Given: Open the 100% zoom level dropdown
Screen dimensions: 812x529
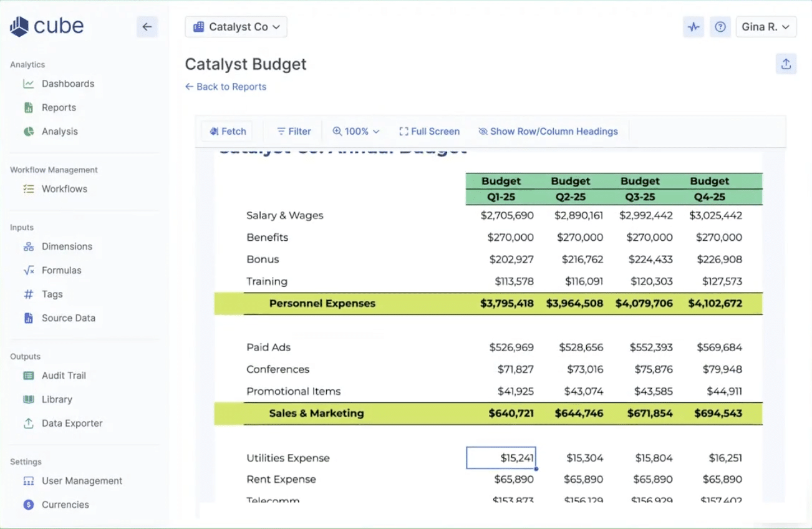Looking at the screenshot, I should tap(356, 132).
